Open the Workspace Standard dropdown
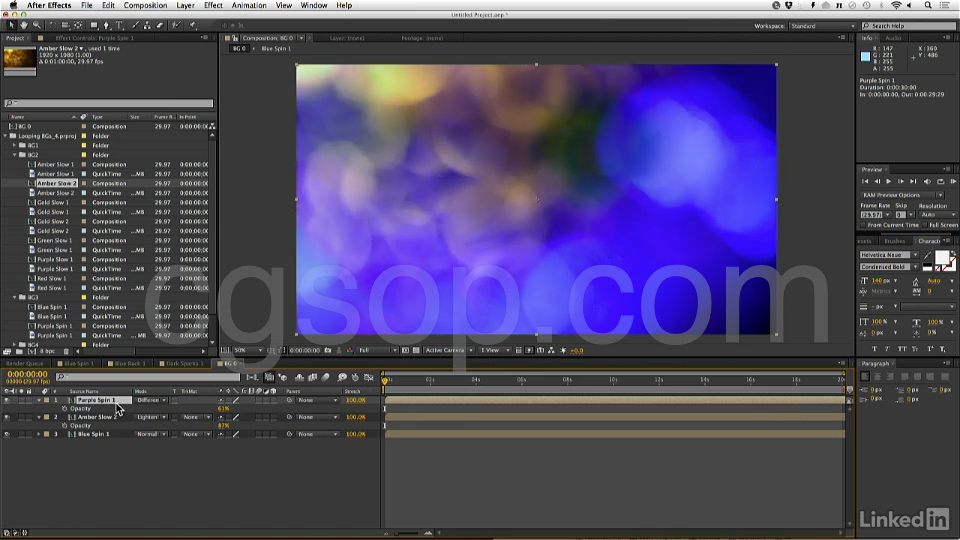This screenshot has height=540, width=960. 822,26
